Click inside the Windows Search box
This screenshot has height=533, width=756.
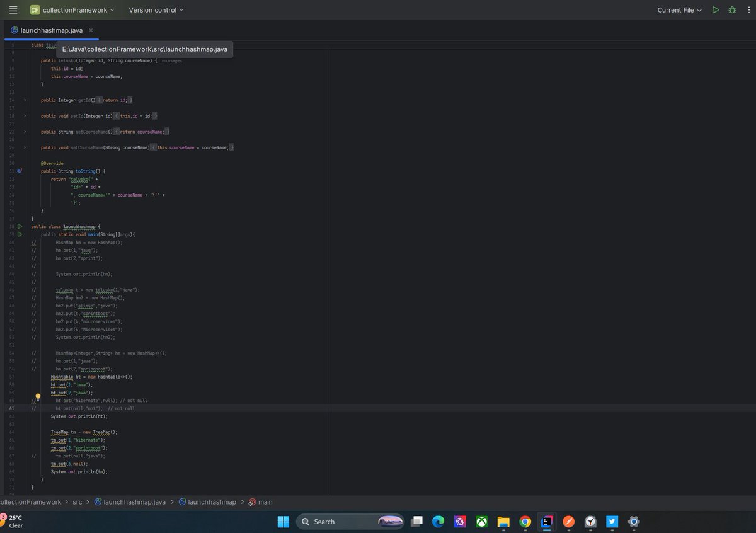click(x=340, y=522)
